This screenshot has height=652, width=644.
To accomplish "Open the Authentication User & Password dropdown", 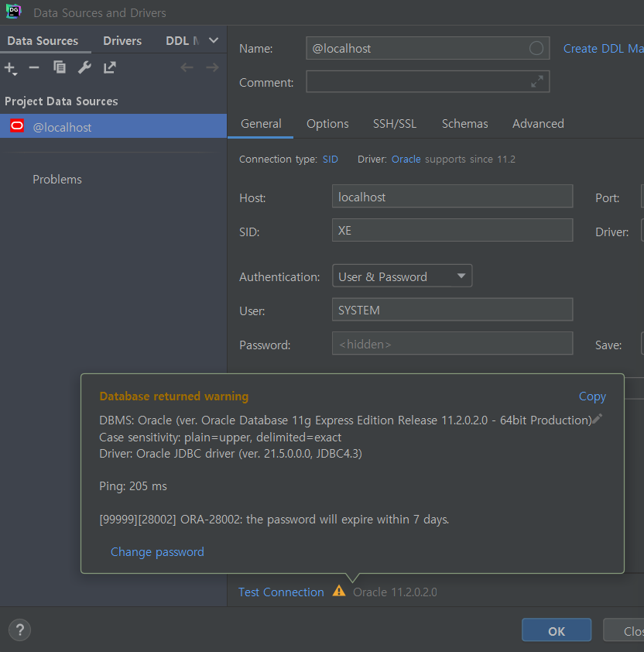I will point(402,276).
